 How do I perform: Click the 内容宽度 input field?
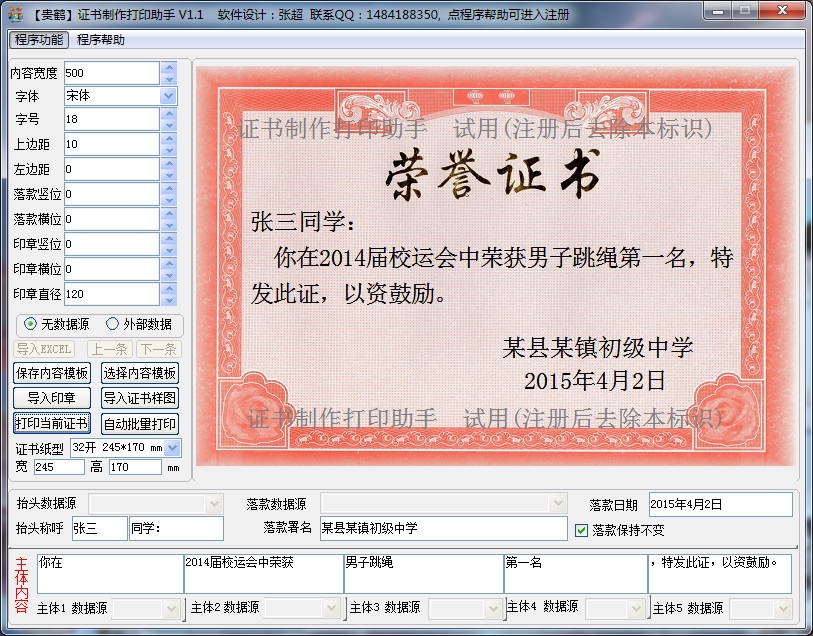[x=111, y=73]
